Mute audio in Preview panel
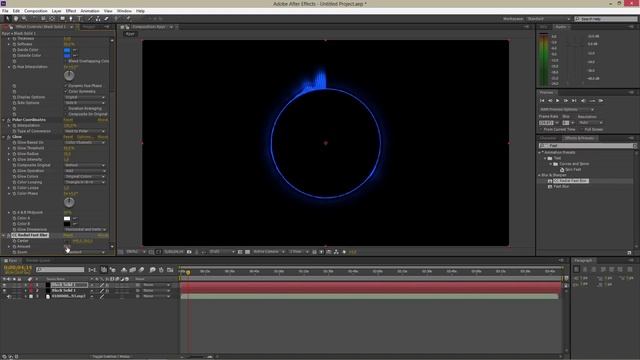Viewport: 640px width, 360px height. (x=583, y=100)
